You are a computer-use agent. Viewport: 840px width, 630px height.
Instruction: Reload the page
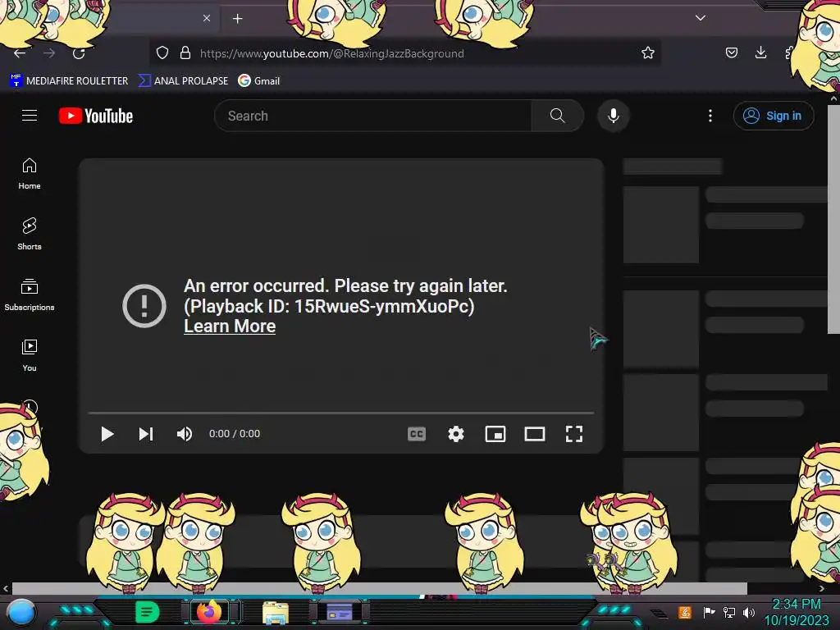[79, 53]
